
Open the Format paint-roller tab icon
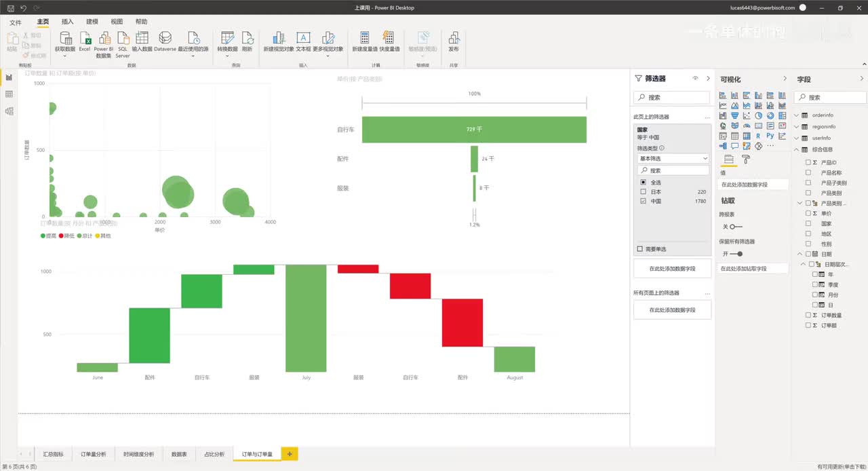click(x=745, y=159)
